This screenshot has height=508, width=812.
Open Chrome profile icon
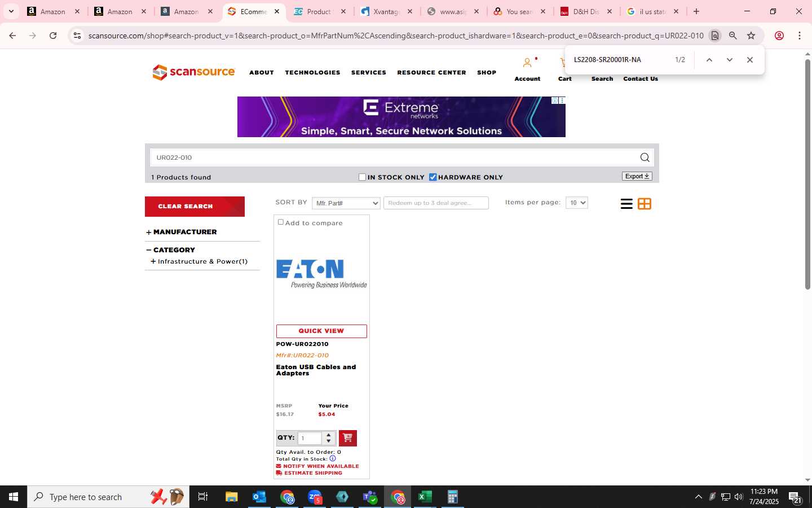point(779,36)
